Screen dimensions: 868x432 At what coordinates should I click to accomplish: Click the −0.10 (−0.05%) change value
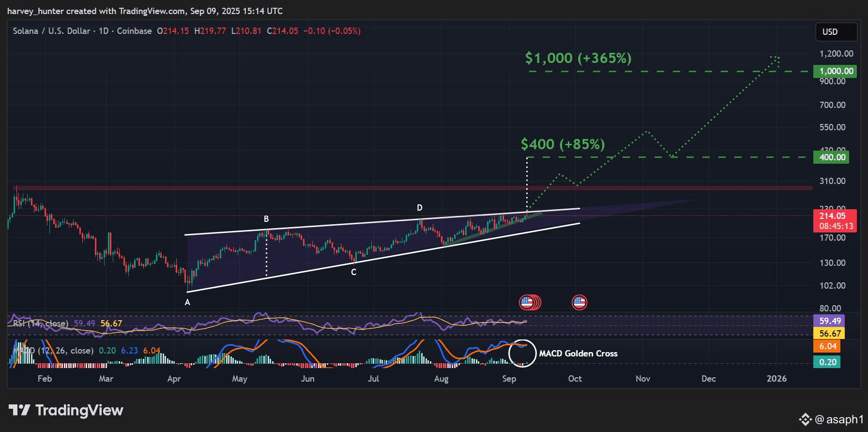[332, 31]
